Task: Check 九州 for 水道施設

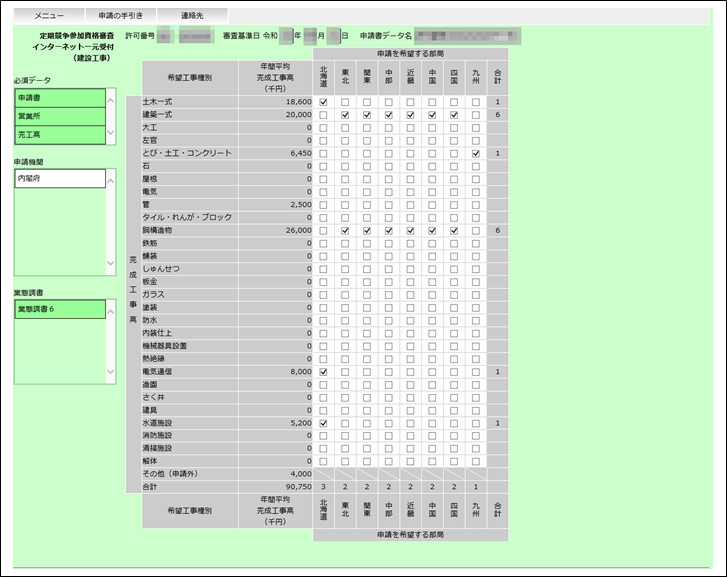Action: 476,423
